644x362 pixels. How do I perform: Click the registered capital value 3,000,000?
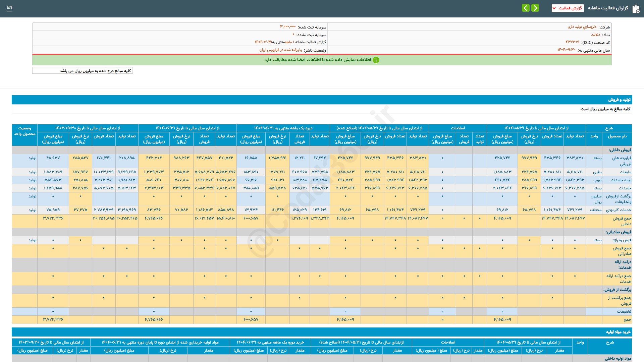(x=288, y=27)
